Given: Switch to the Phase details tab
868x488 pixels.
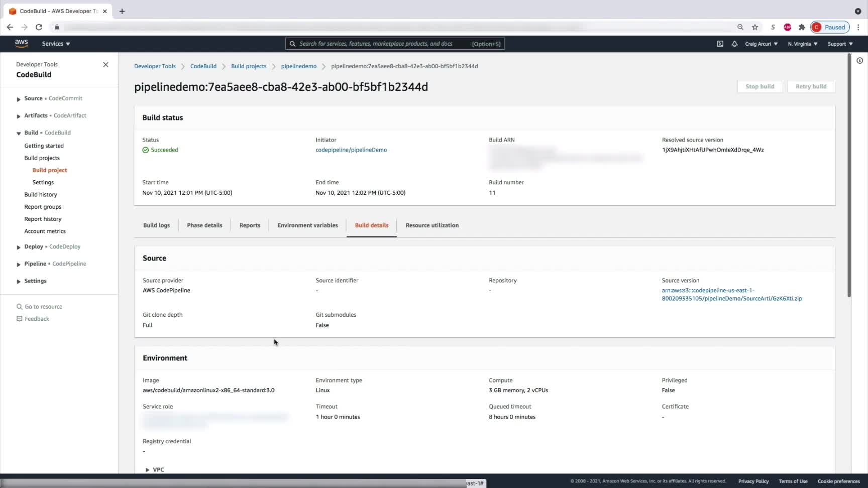Looking at the screenshot, I should [x=204, y=225].
